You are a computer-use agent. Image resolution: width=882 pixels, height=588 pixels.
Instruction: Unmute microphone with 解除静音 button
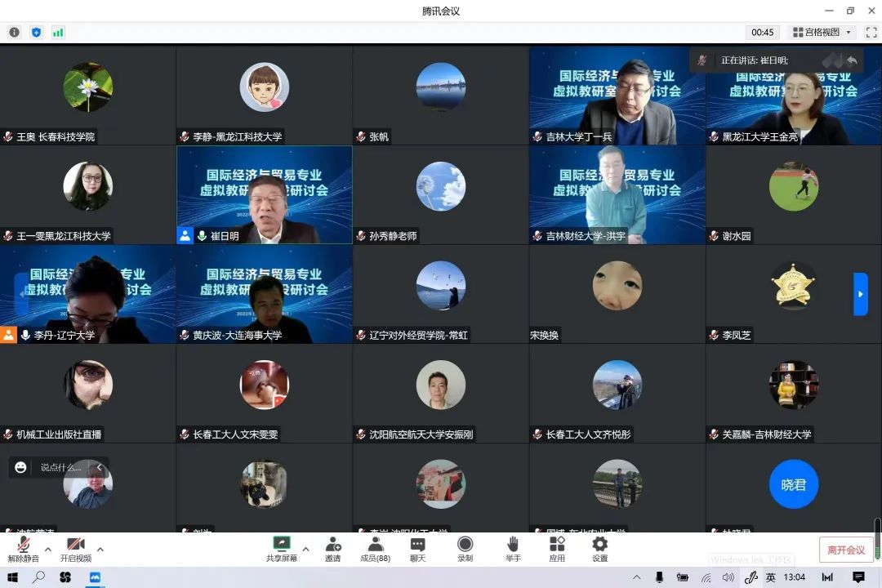pos(24,549)
